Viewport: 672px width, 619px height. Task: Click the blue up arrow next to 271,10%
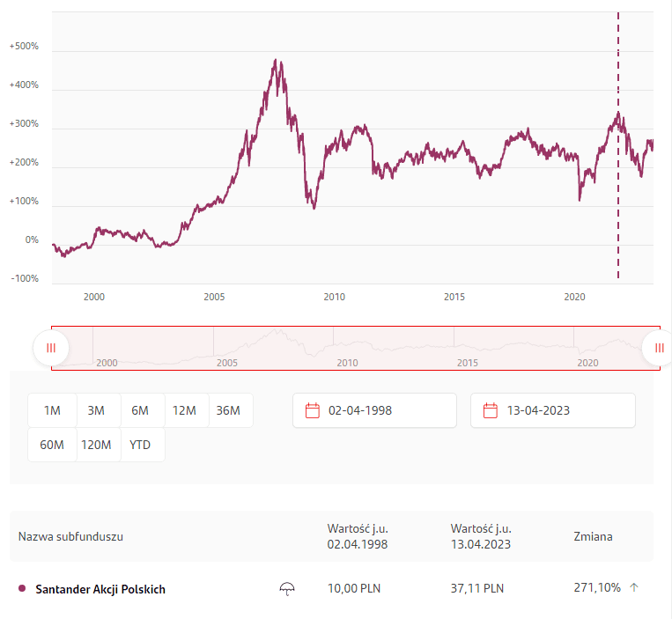click(x=634, y=587)
